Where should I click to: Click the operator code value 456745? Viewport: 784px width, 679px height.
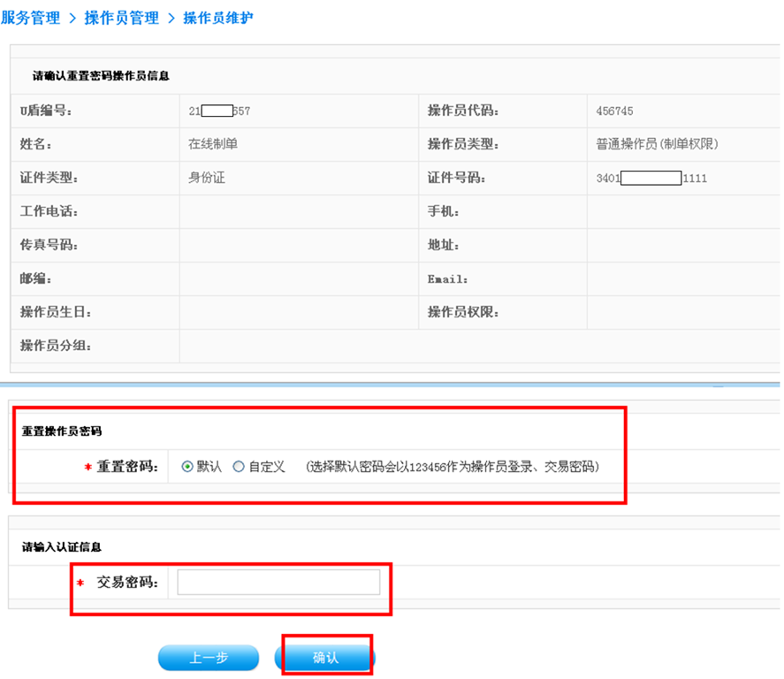pyautogui.click(x=614, y=111)
